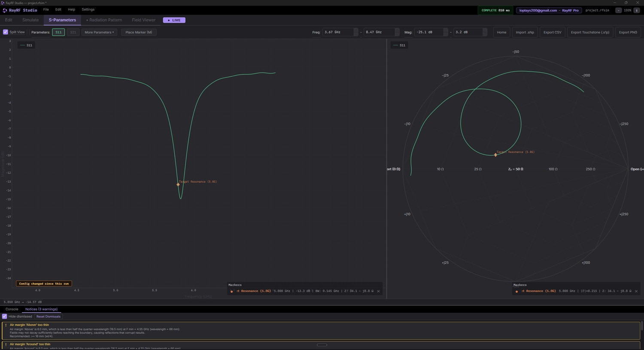The image size is (644, 350).
Task: Open the Settings menu
Action: 88,9
